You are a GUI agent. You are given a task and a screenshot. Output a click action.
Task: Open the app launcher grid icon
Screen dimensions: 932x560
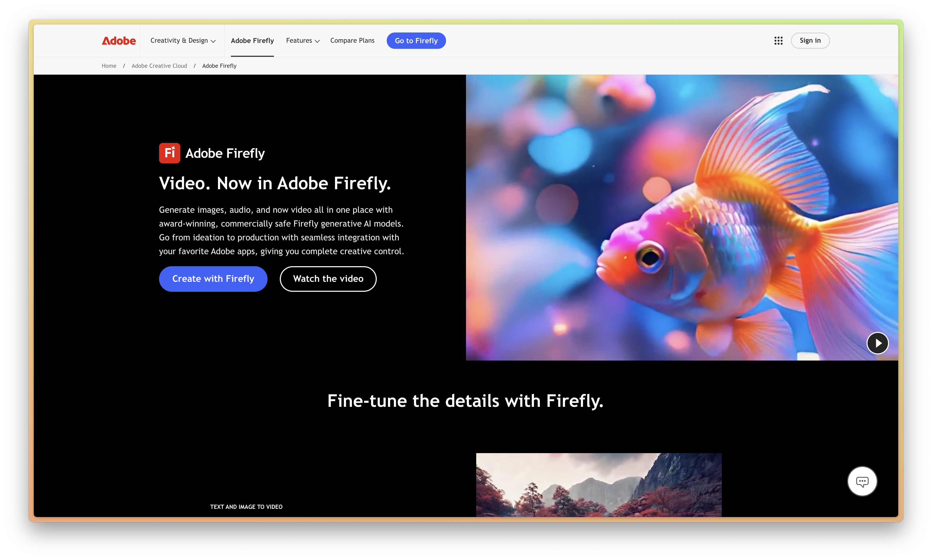[778, 40]
